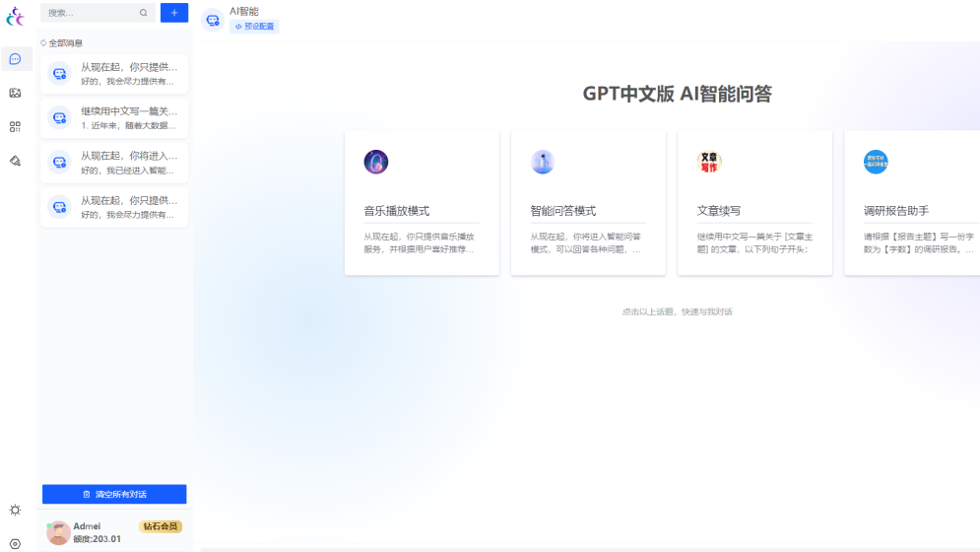Click the blue 调研报告助手 icon
The height and width of the screenshot is (552, 980).
pos(876,162)
